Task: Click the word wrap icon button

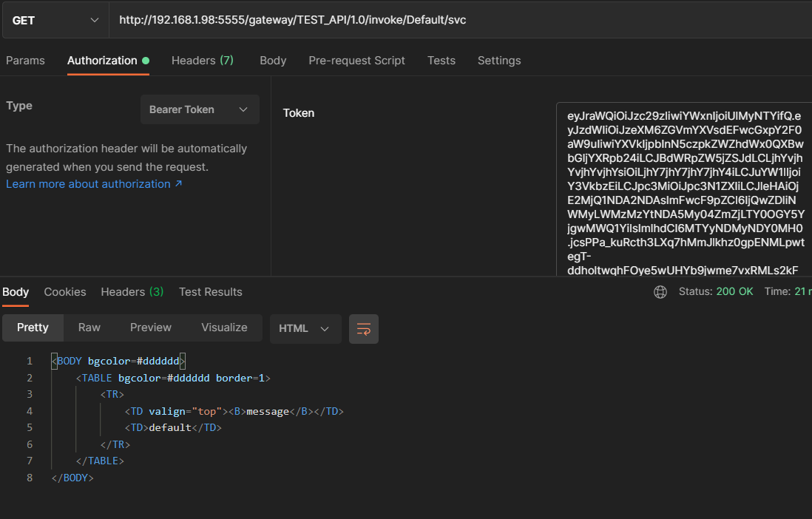Action: [x=363, y=329]
